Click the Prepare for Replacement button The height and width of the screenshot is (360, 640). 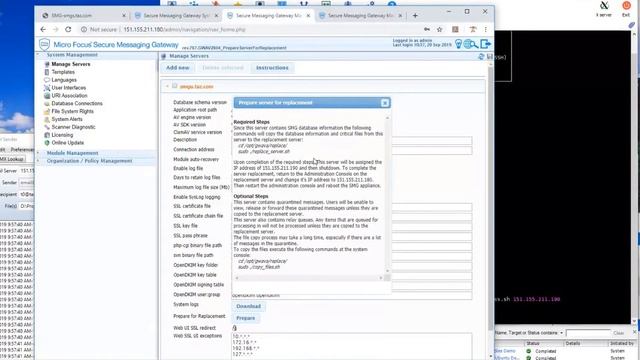(245, 318)
